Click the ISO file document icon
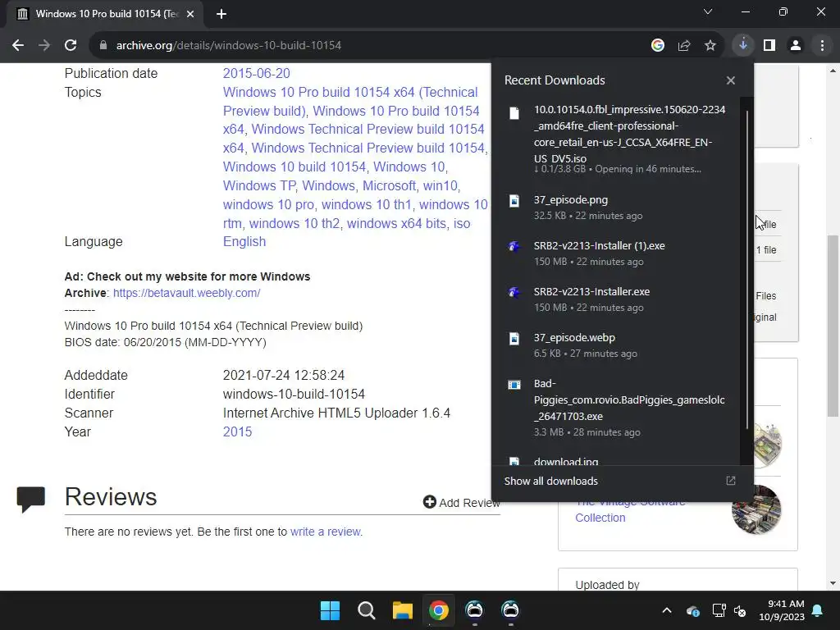 pyautogui.click(x=514, y=113)
